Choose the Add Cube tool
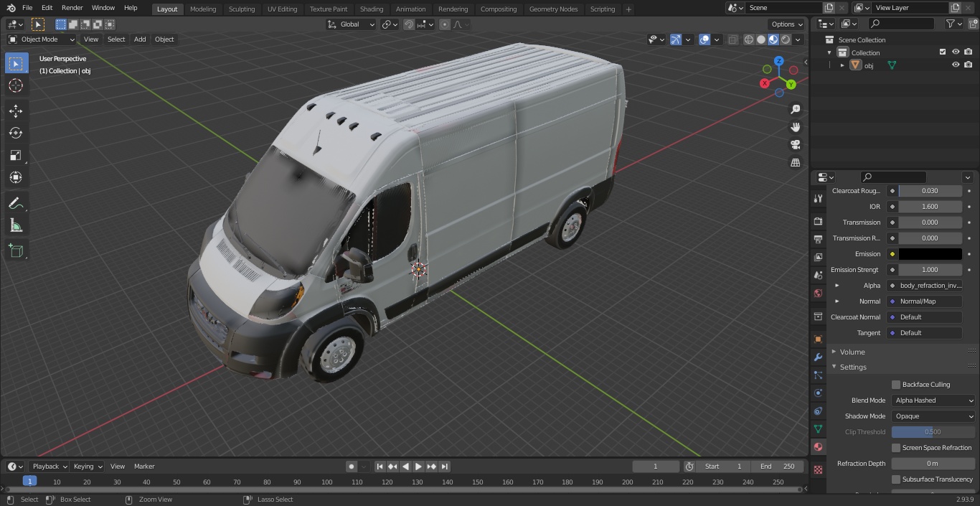 coord(16,251)
